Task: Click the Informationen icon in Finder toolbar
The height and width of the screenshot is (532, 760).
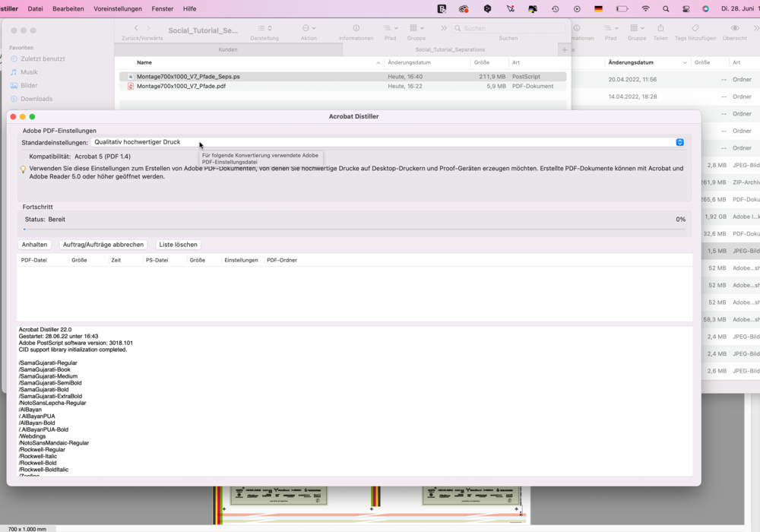Action: (356, 28)
